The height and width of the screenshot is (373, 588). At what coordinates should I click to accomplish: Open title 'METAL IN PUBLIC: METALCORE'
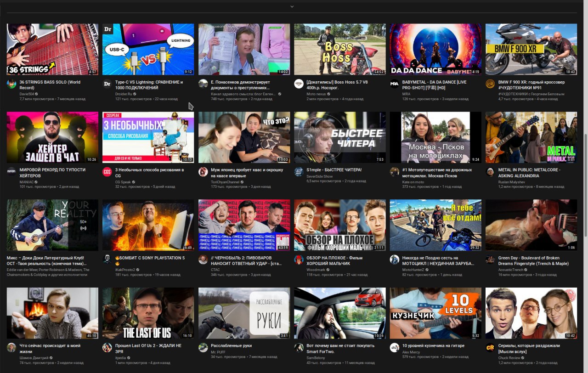[529, 173]
